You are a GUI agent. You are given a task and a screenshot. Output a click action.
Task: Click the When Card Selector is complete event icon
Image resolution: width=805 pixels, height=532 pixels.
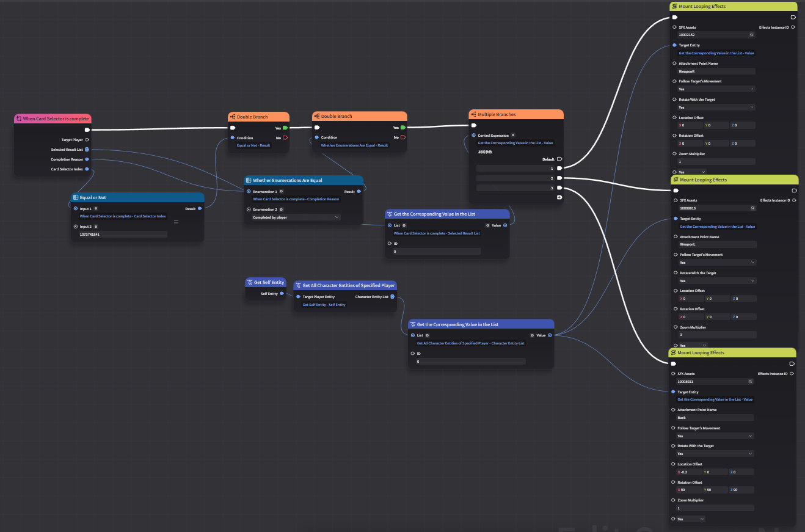click(x=20, y=118)
